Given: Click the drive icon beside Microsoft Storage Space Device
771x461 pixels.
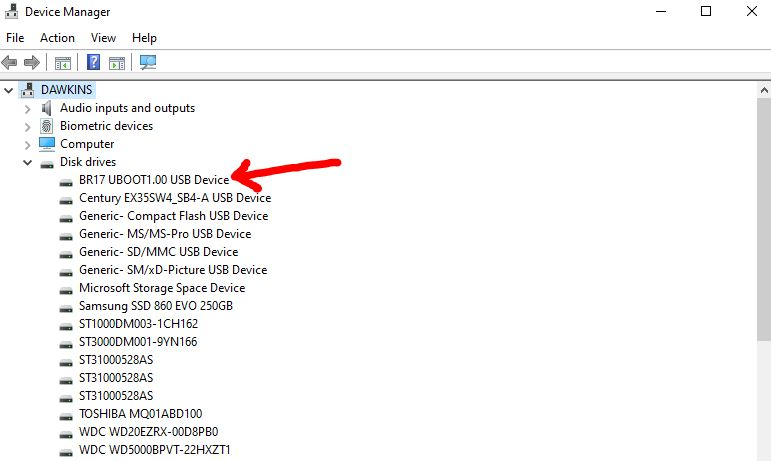Looking at the screenshot, I should pyautogui.click(x=66, y=290).
